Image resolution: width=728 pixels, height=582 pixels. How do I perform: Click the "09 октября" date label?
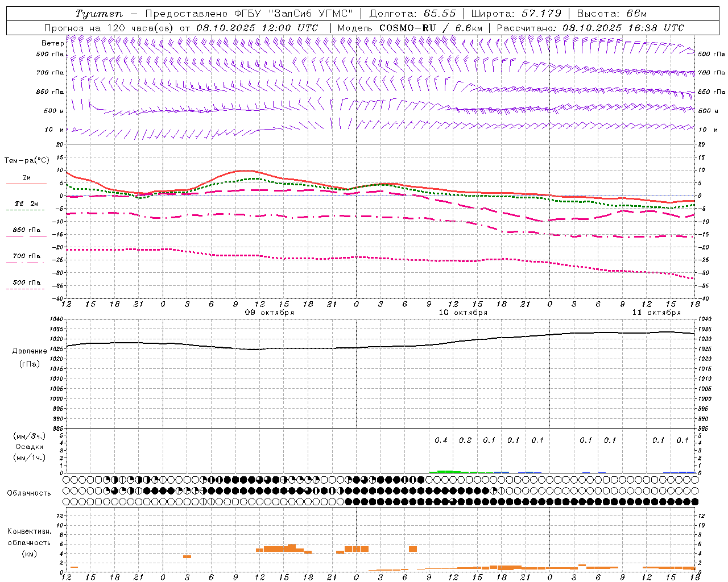(269, 313)
